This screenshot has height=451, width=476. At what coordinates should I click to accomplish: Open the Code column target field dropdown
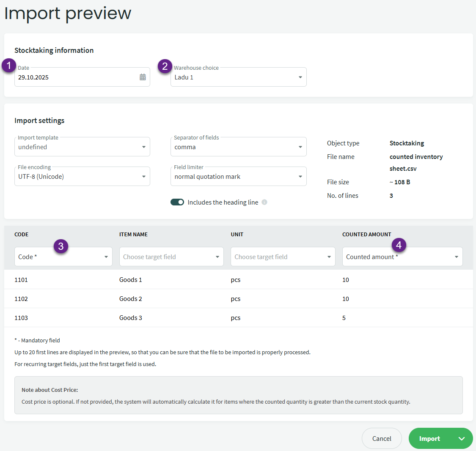click(x=63, y=257)
